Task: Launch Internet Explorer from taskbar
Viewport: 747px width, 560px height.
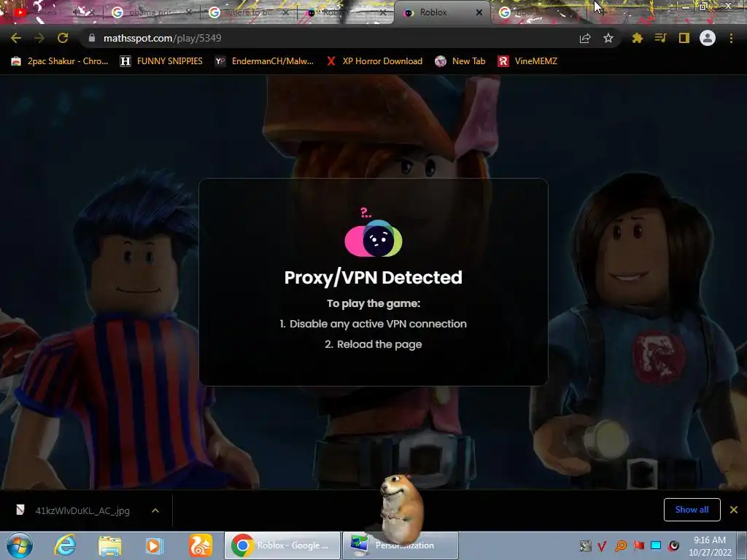Action: [x=65, y=545]
